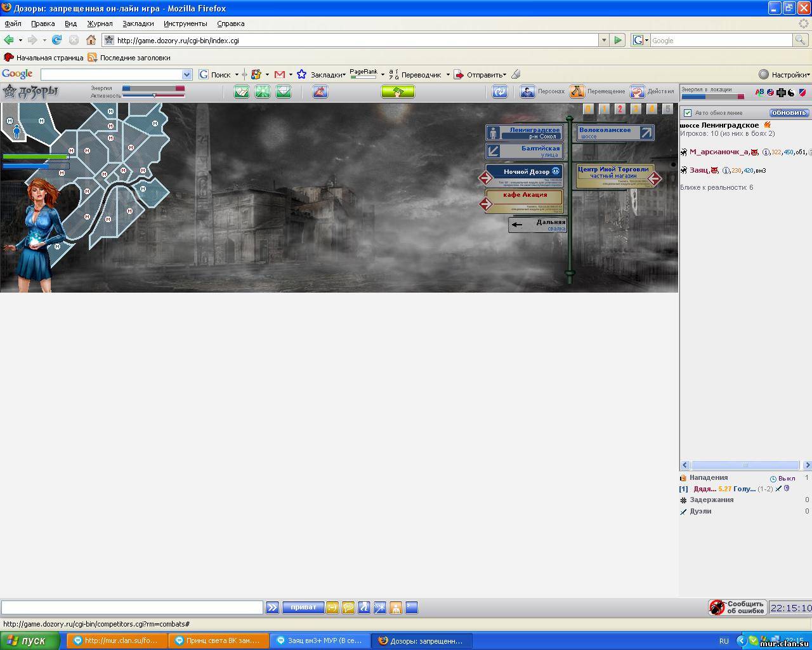
Task: Open the Справка menu
Action: coord(230,23)
